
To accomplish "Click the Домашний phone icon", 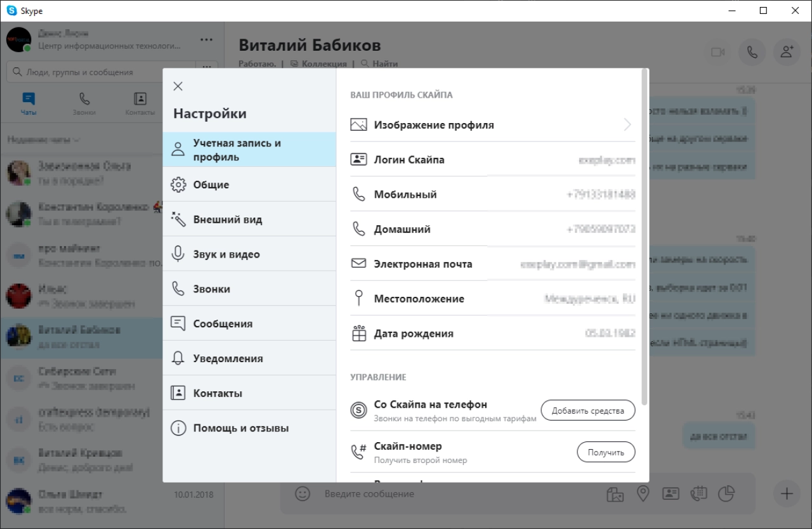I will (359, 229).
